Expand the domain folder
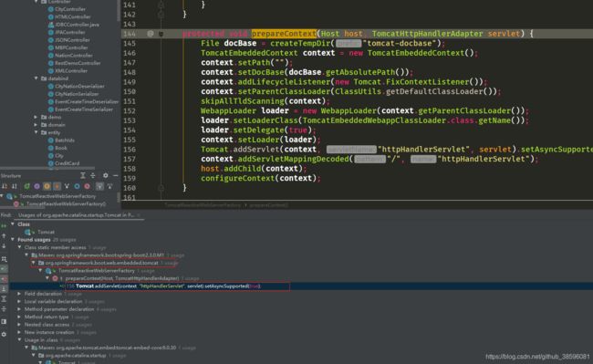Image resolution: width=593 pixels, height=364 pixels. pos(36,124)
